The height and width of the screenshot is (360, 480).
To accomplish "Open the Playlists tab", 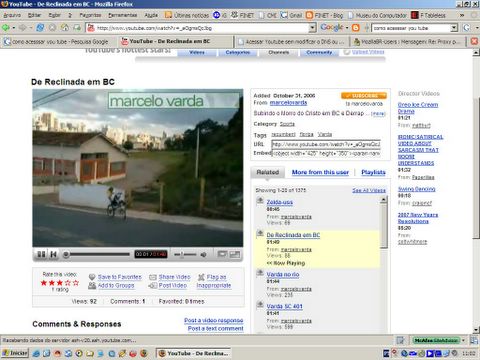I will click(373, 172).
